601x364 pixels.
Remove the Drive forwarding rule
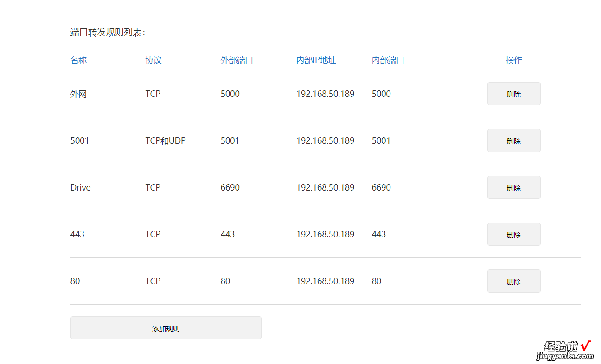tap(514, 187)
